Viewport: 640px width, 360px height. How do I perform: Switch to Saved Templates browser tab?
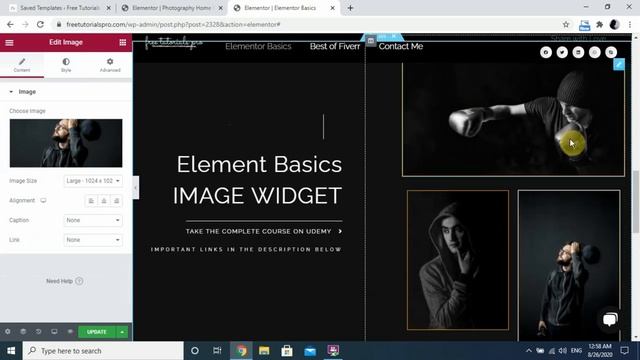(60, 8)
